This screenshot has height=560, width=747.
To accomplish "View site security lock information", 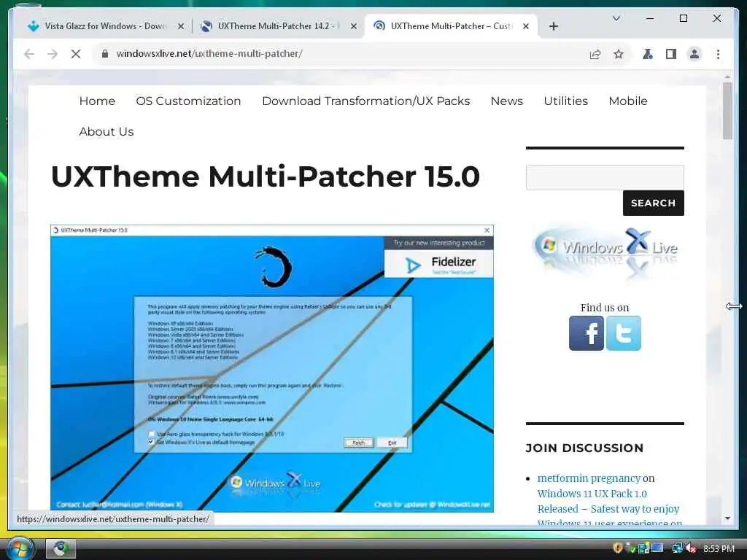I will 105,54.
